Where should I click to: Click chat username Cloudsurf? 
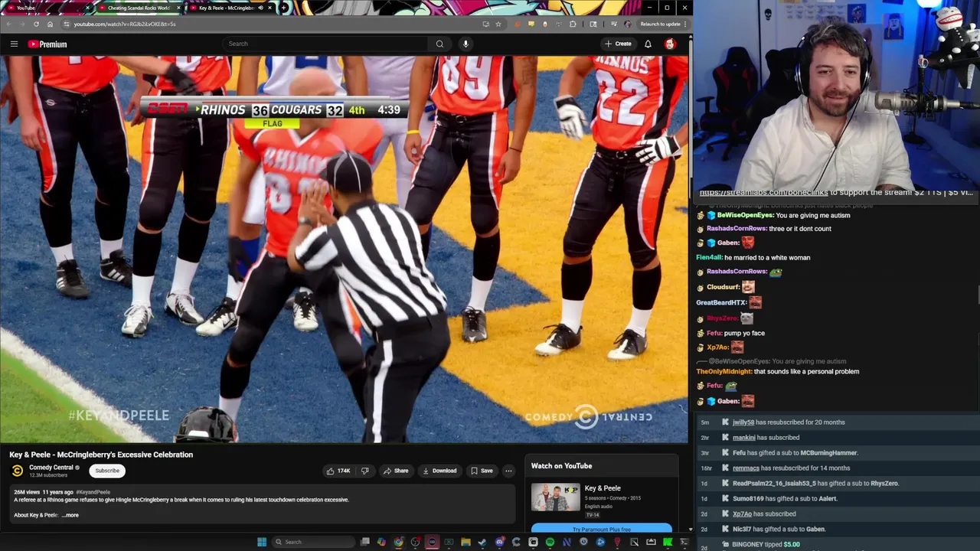click(x=723, y=287)
